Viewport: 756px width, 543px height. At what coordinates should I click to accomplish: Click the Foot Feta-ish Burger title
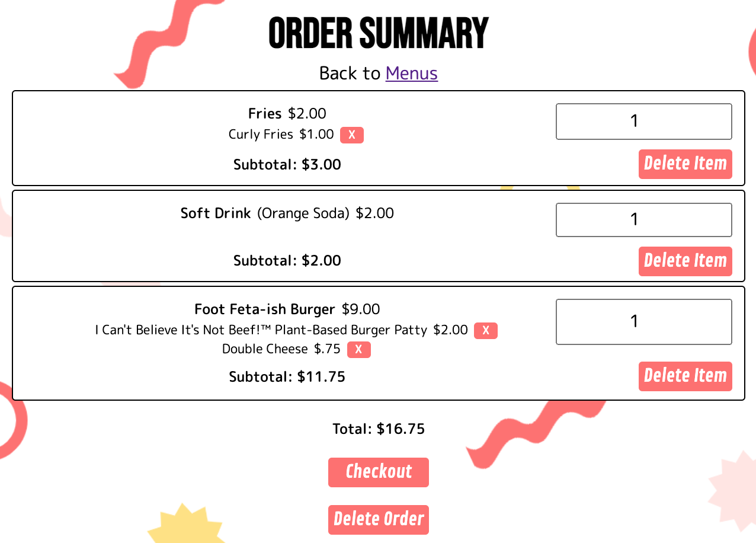265,309
